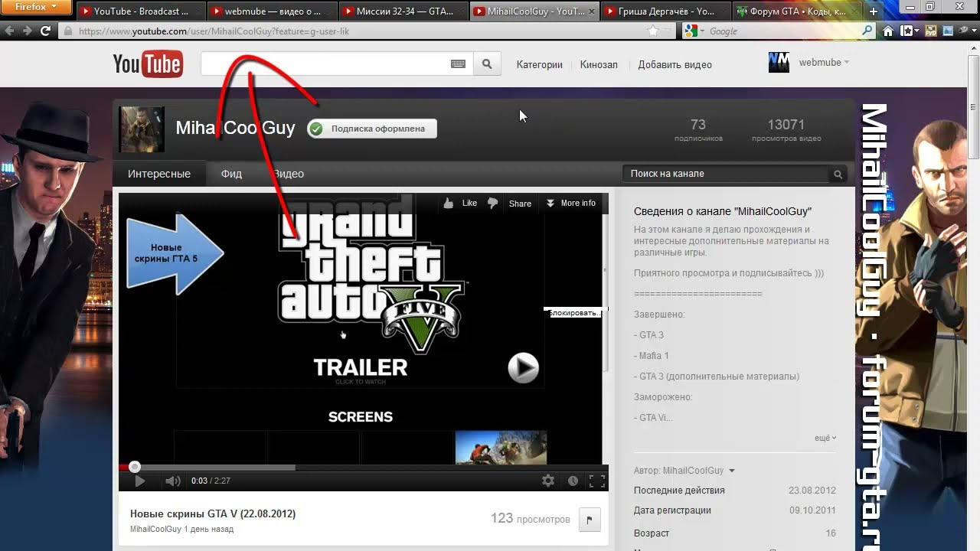The image size is (980, 551).
Task: Click the Watch Later clock icon
Action: tap(573, 481)
